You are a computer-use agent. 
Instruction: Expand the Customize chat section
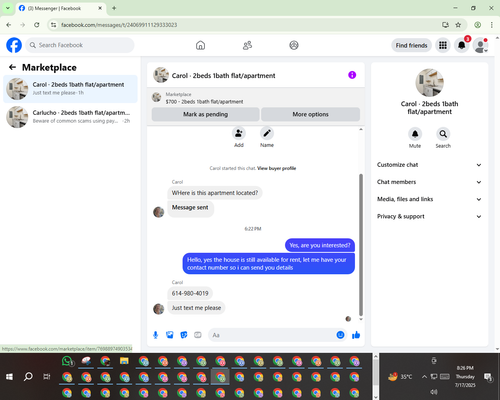tap(429, 165)
